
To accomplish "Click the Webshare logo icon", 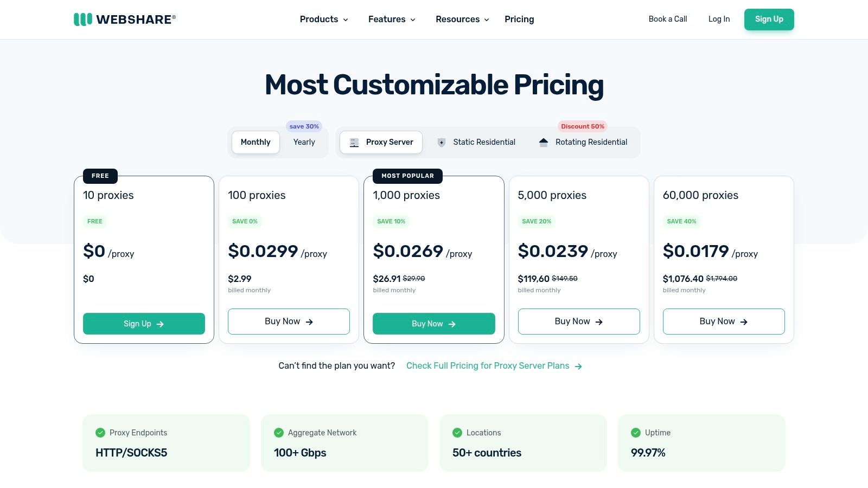I will click(82, 20).
